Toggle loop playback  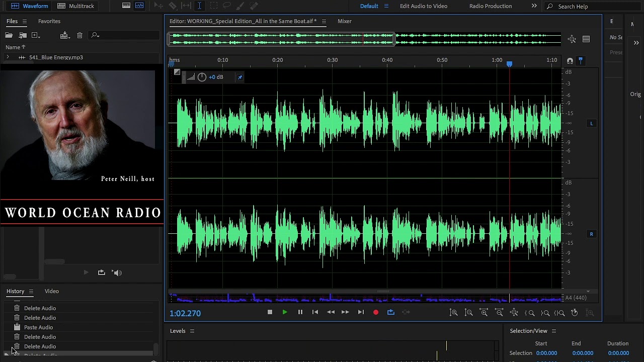point(391,312)
